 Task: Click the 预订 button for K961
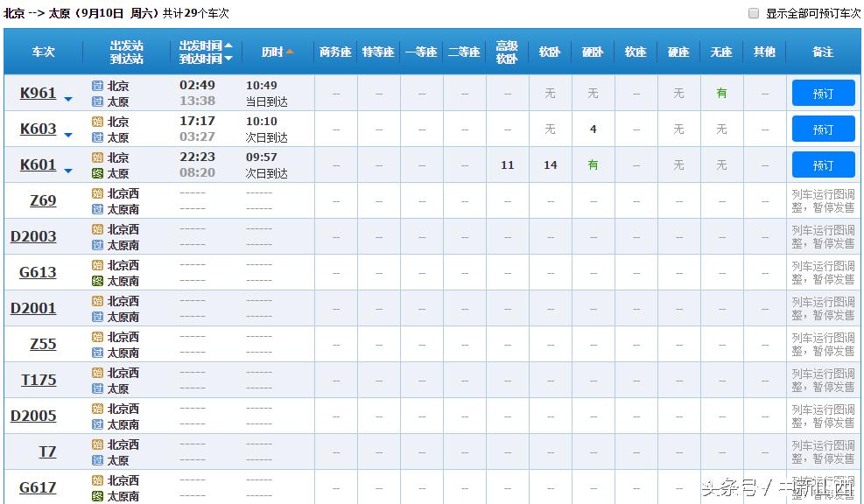[x=822, y=93]
